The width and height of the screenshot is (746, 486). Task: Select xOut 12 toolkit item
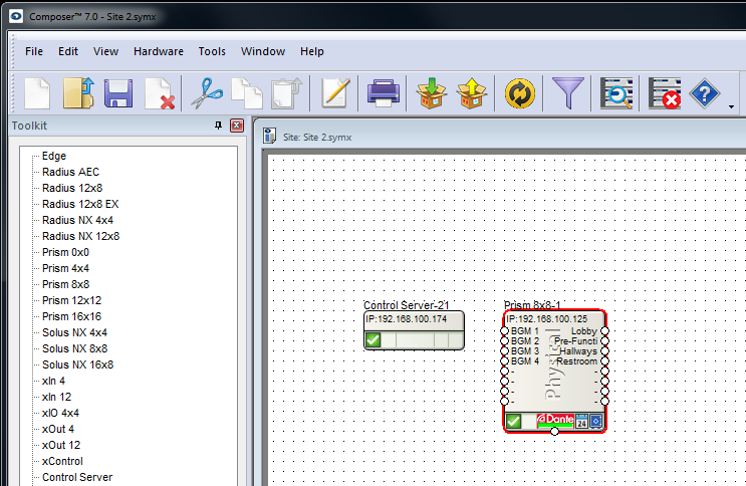tap(61, 446)
